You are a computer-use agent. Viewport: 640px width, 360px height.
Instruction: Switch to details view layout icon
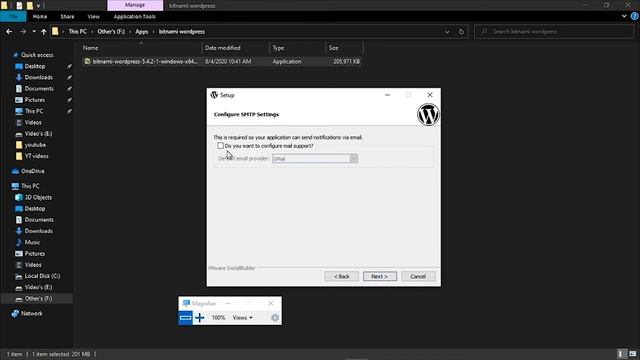pos(621,354)
